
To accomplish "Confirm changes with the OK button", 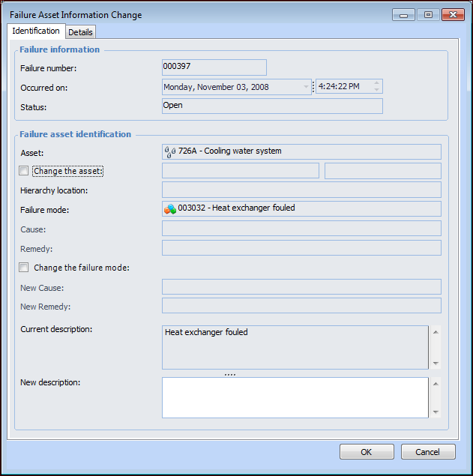I will 367,452.
